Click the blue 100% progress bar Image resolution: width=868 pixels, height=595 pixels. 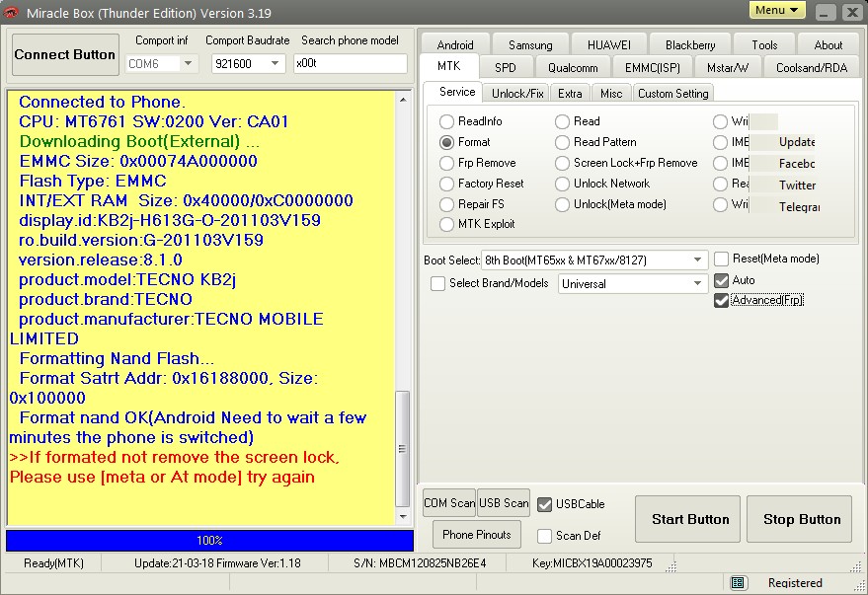point(209,541)
